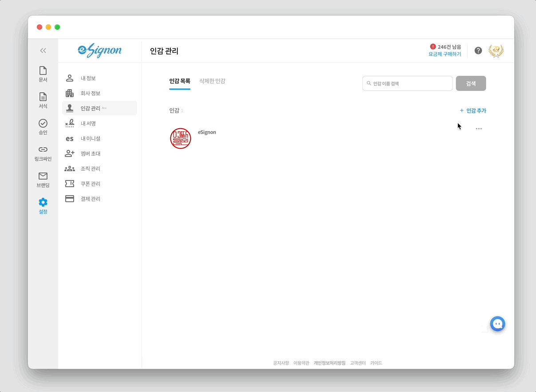The width and height of the screenshot is (536, 392).
Task: Select 내 정보 menu item
Action: coord(100,78)
